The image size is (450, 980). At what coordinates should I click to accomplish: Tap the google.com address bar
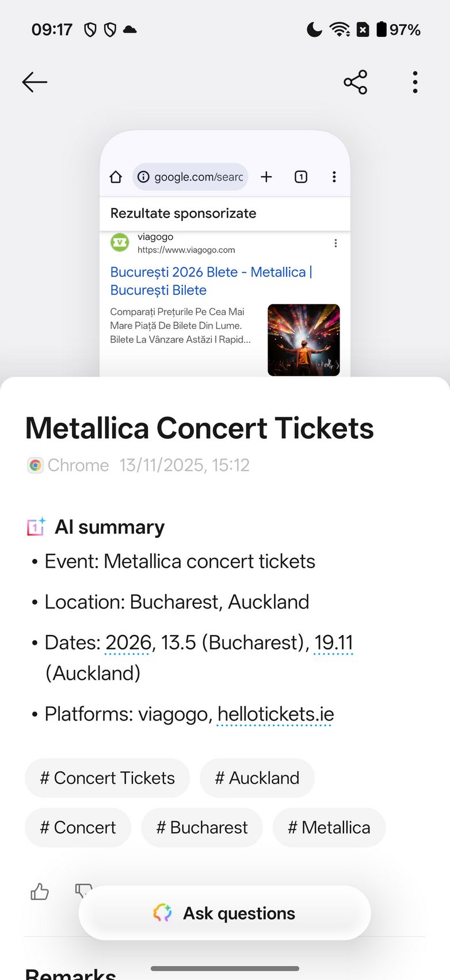click(190, 177)
